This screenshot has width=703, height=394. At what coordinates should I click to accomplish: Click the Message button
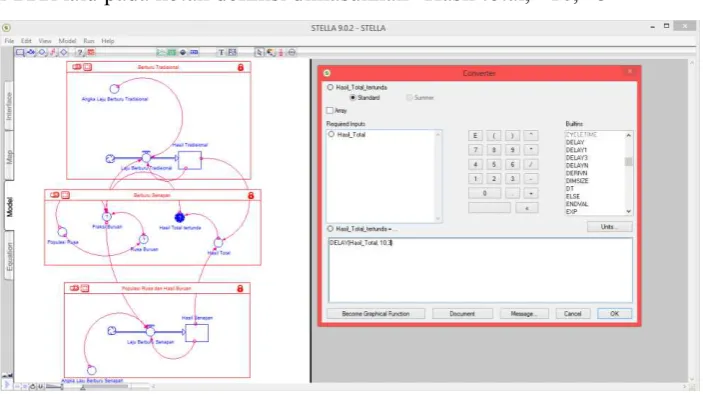pyautogui.click(x=524, y=314)
